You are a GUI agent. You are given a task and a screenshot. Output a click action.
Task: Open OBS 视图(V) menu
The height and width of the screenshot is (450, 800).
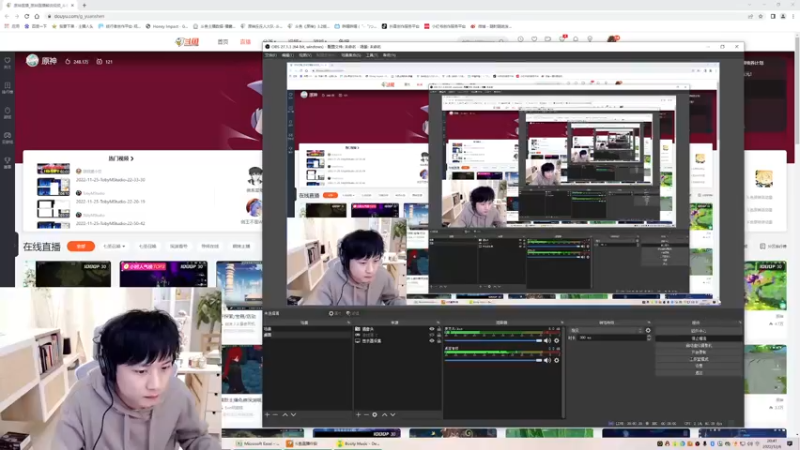[x=305, y=55]
